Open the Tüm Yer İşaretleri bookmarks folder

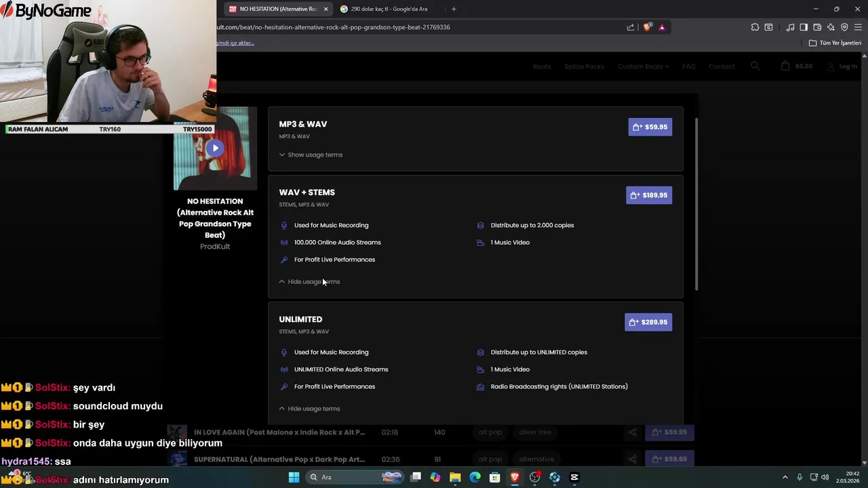(x=835, y=43)
